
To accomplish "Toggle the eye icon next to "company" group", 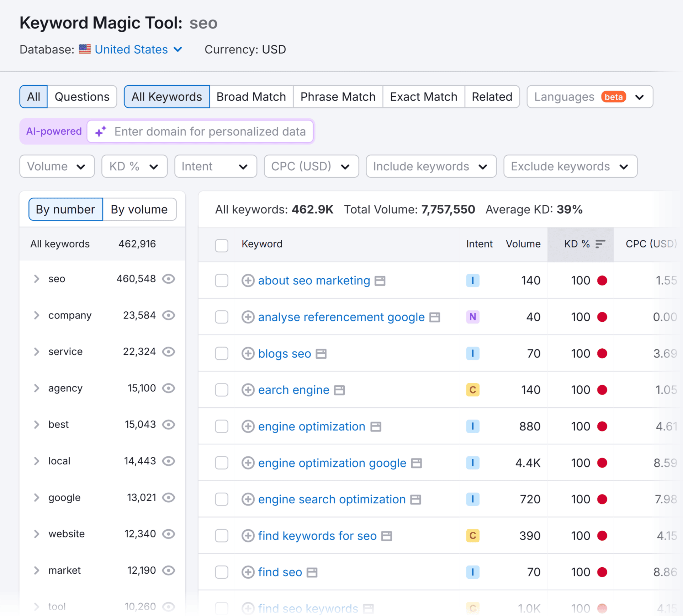I will (x=169, y=315).
